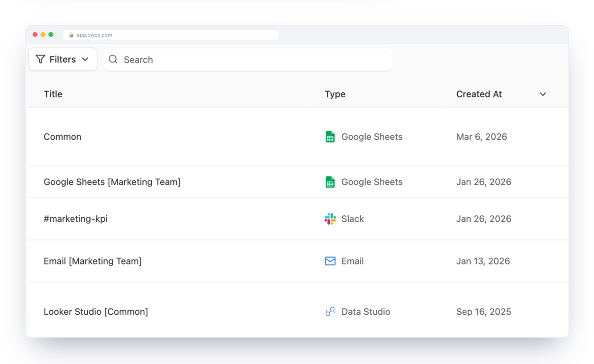Click the Data Studio icon
594x364 pixels.
click(330, 312)
